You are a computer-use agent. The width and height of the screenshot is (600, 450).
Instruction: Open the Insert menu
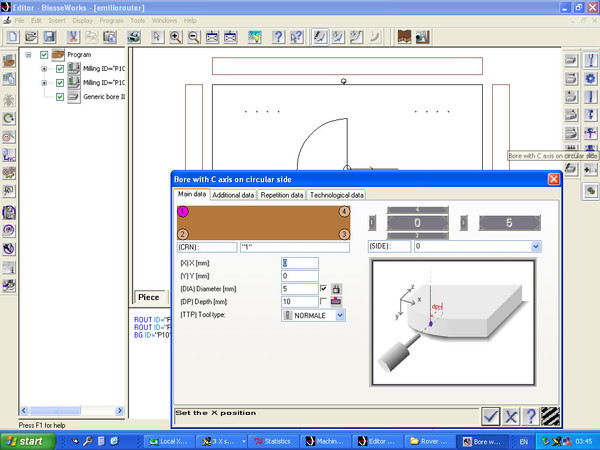57,21
